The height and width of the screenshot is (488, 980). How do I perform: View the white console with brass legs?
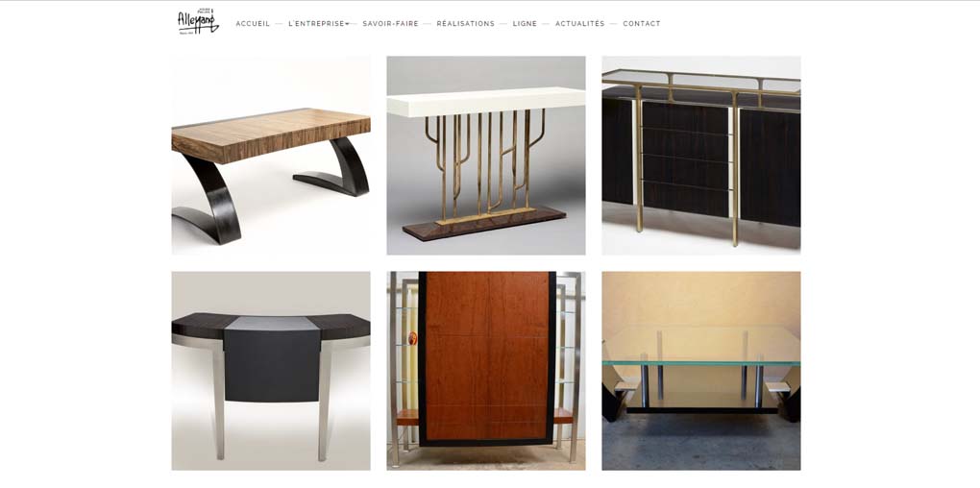click(x=485, y=155)
